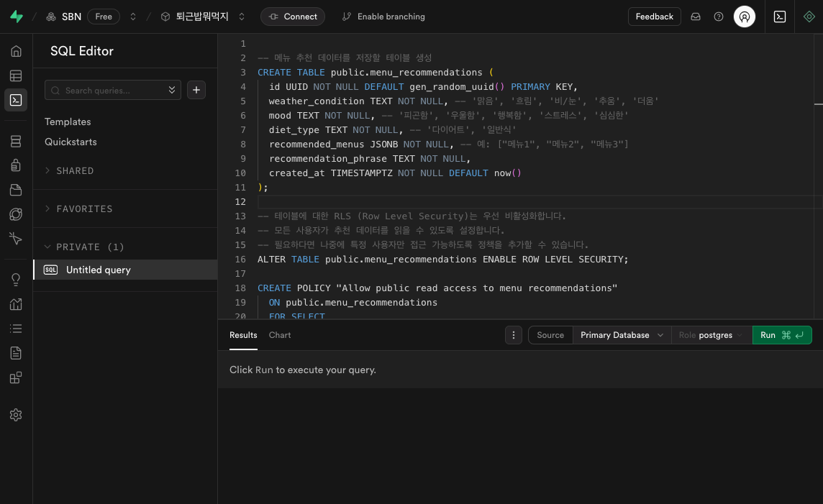Open Templates in the SQL Editor sidebar
This screenshot has width=823, height=504.
(x=68, y=122)
